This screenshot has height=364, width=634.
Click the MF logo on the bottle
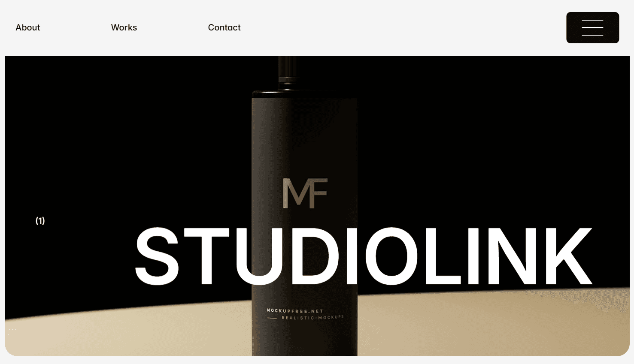[305, 193]
